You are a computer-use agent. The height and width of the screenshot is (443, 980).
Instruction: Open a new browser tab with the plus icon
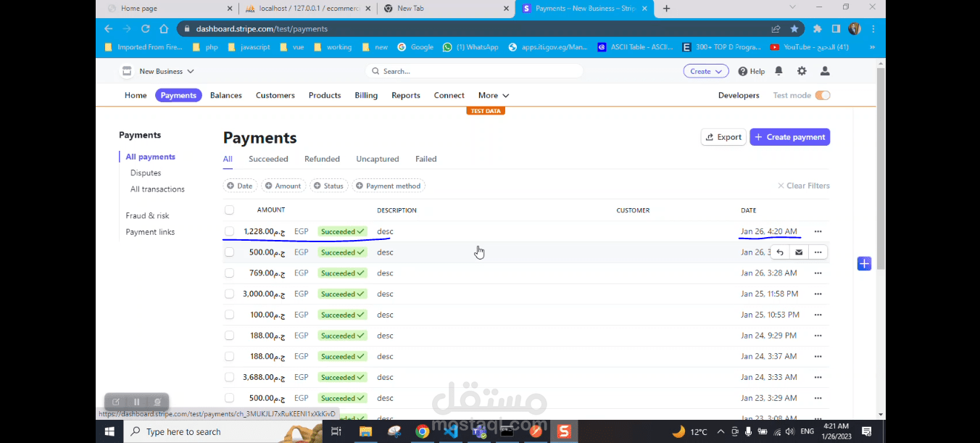coord(667,9)
